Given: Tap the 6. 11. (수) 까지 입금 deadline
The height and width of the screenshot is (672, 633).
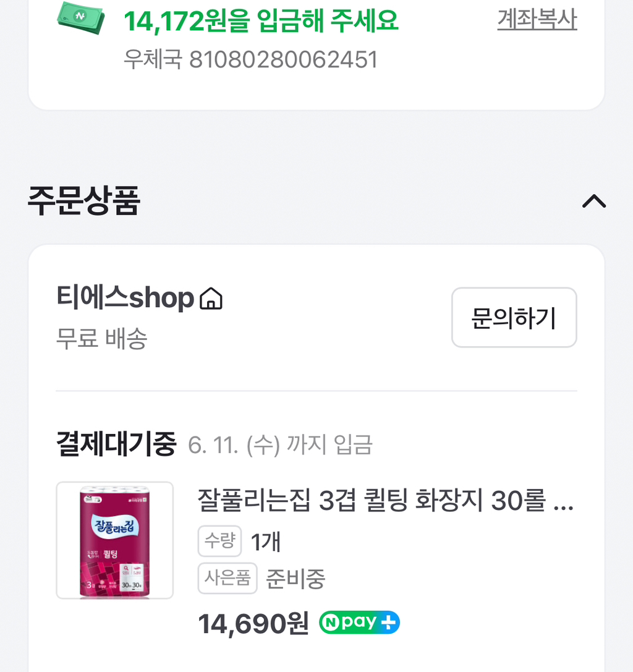Looking at the screenshot, I should pos(280,445).
